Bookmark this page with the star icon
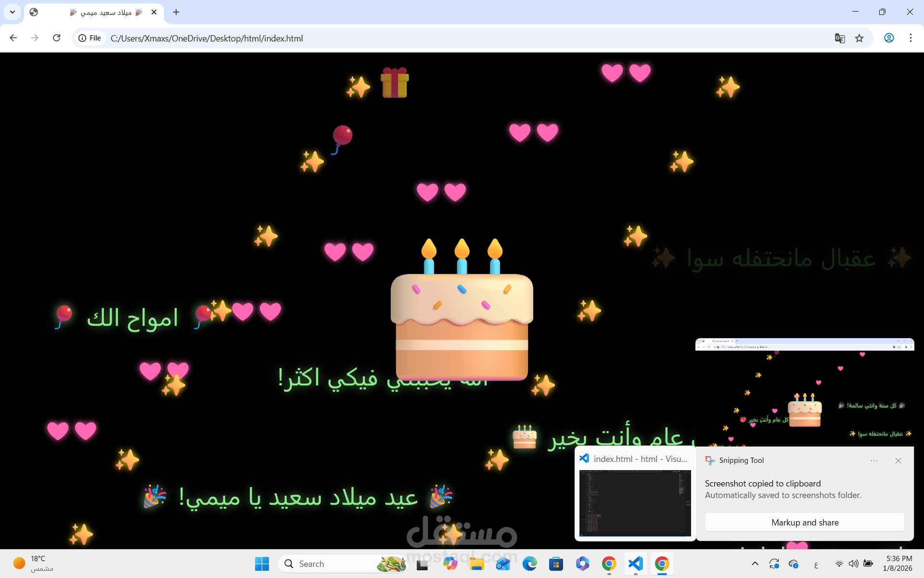 859,38
